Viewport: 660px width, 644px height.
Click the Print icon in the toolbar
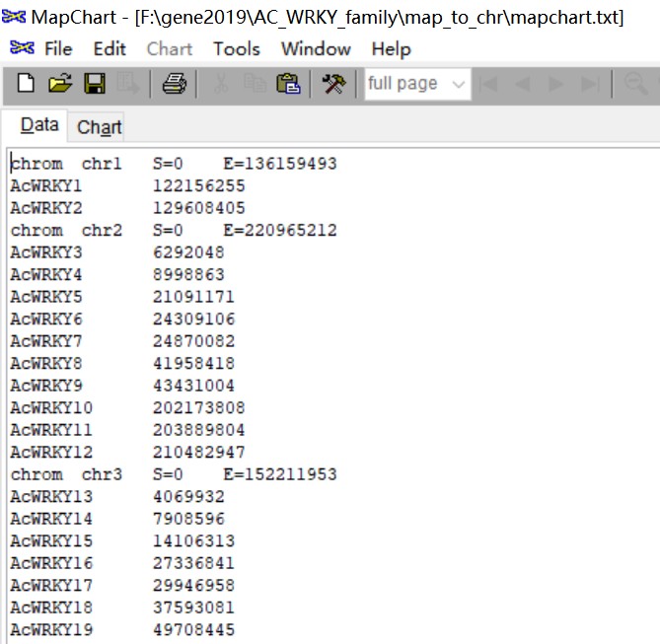pos(175,85)
